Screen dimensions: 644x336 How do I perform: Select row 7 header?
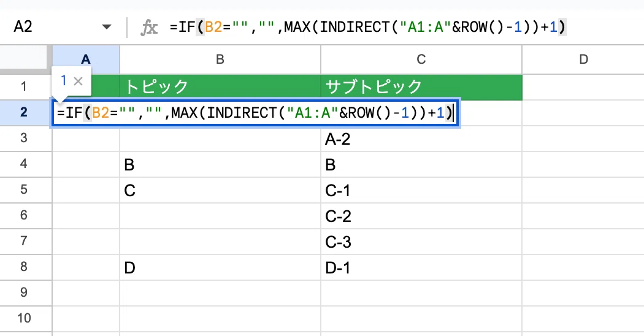coord(24,242)
